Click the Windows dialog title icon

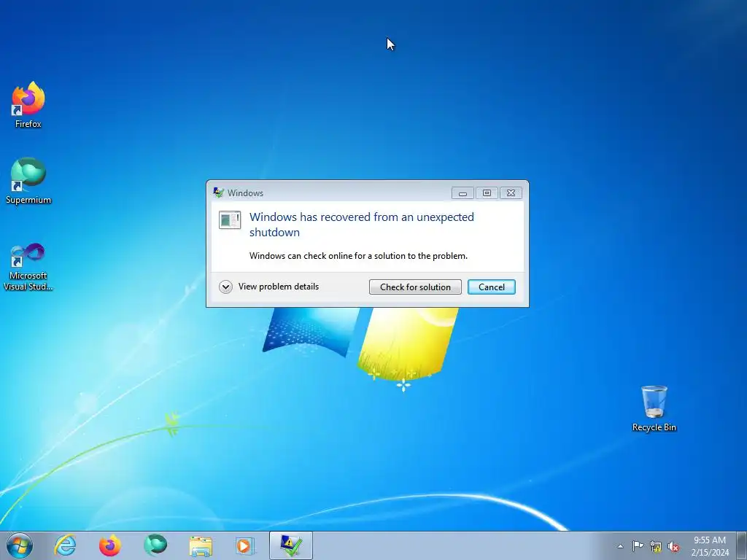pyautogui.click(x=218, y=192)
